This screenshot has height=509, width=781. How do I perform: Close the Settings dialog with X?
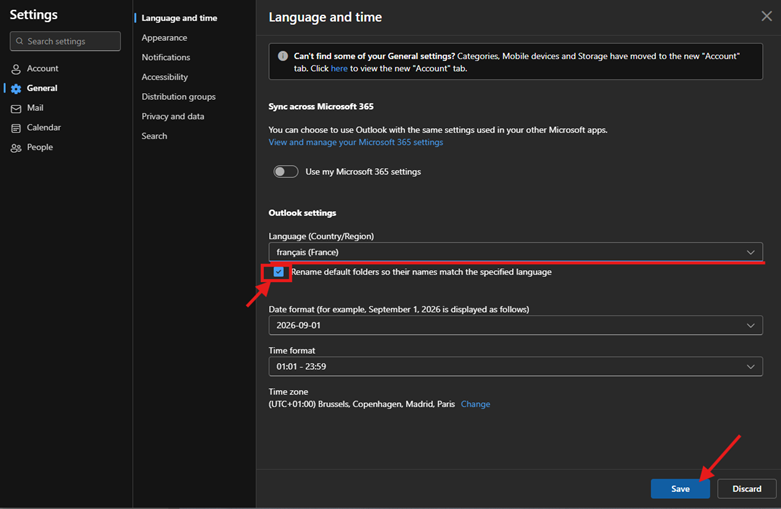[766, 17]
